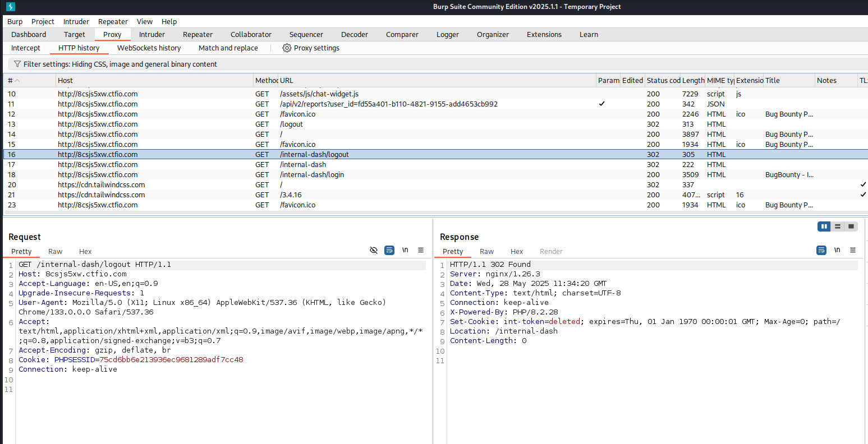Switch to top-bottom stacked layout view

pos(838,226)
